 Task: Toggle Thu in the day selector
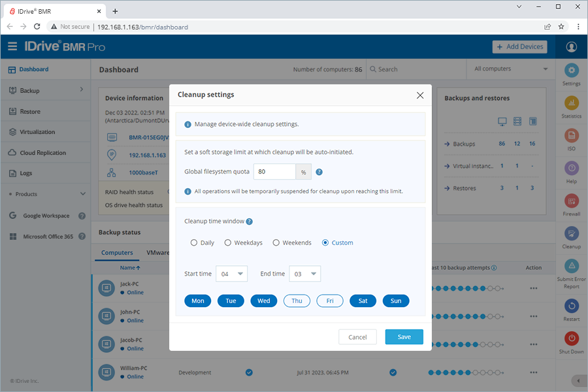click(x=297, y=301)
